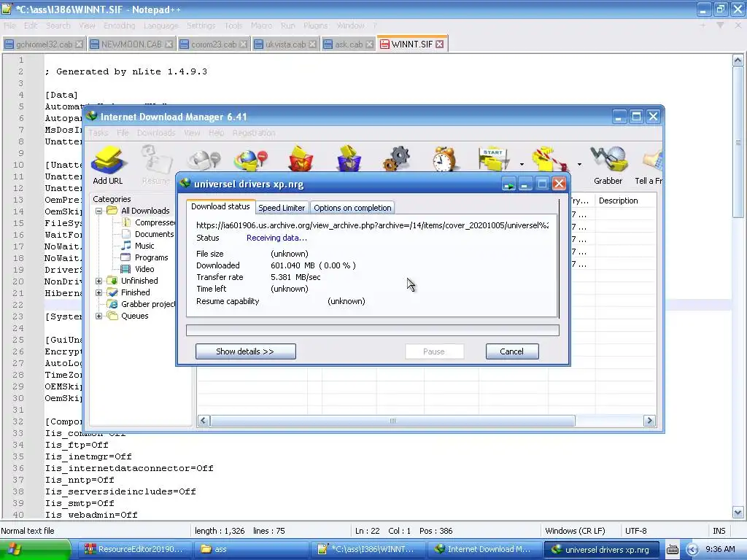Open the Registration menu in IDM
Image resolution: width=747 pixels, height=560 pixels.
[254, 133]
